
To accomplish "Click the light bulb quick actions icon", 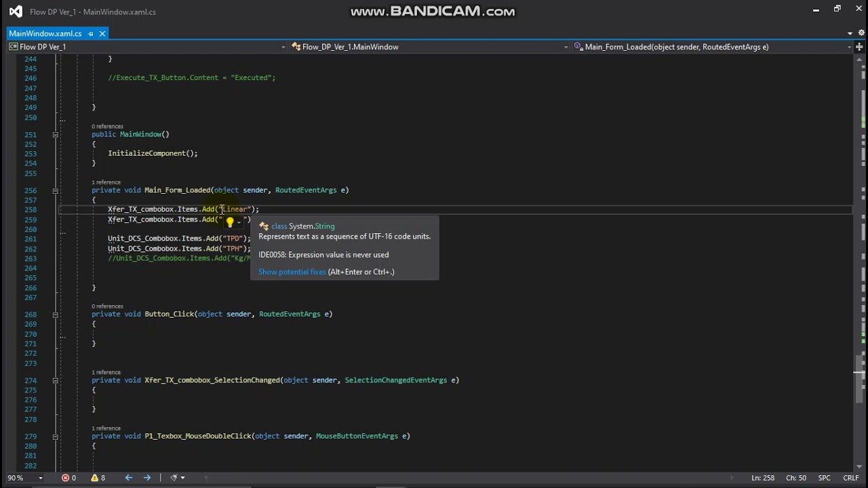I will [x=230, y=222].
